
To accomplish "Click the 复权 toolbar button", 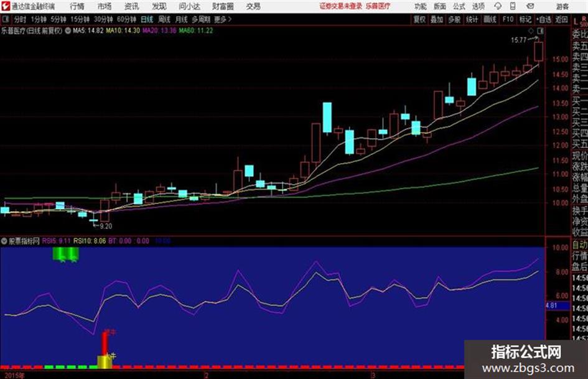I will tap(419, 19).
